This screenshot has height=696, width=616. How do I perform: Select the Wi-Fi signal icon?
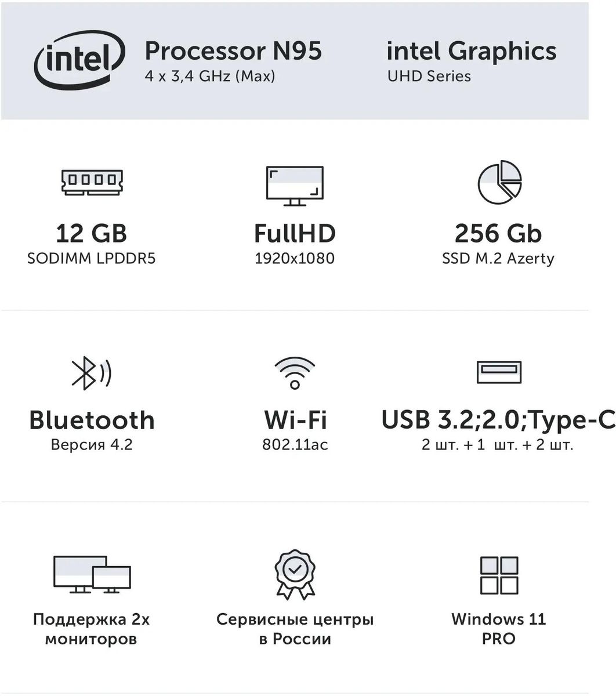295,372
